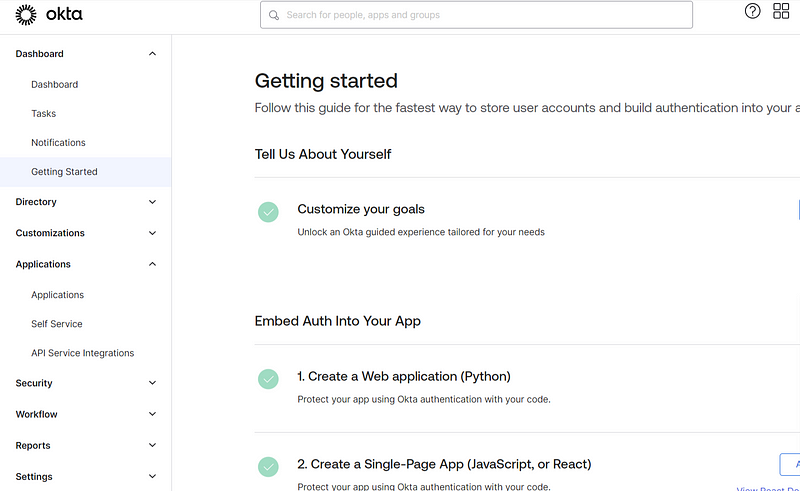Click the Security section label
Screen dimensions: 800x491
click(34, 383)
